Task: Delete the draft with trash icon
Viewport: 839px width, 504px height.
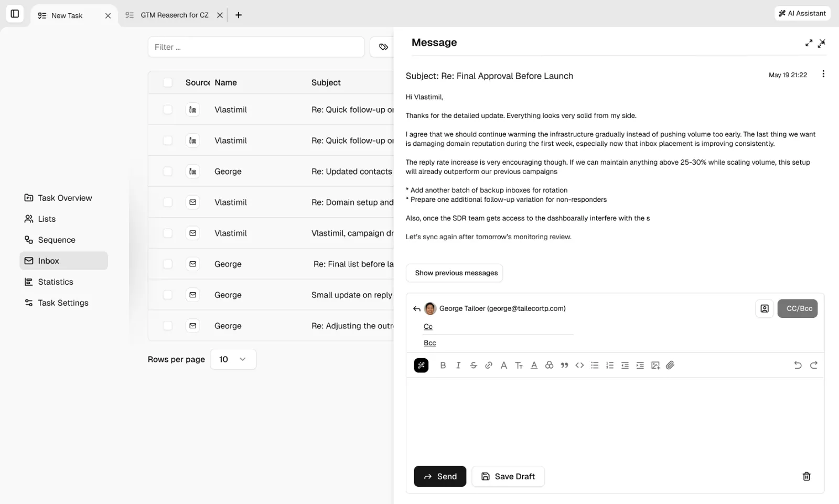Action: (806, 476)
